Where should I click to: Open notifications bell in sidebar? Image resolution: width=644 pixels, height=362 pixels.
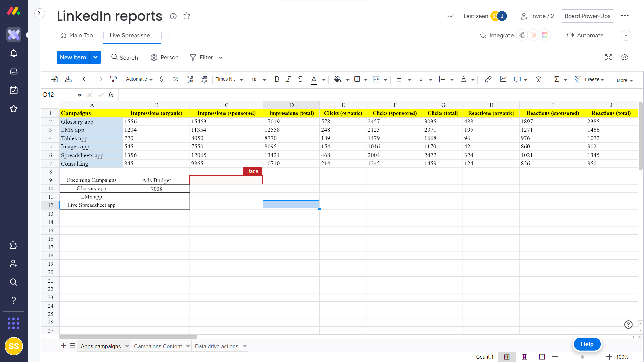tap(14, 54)
